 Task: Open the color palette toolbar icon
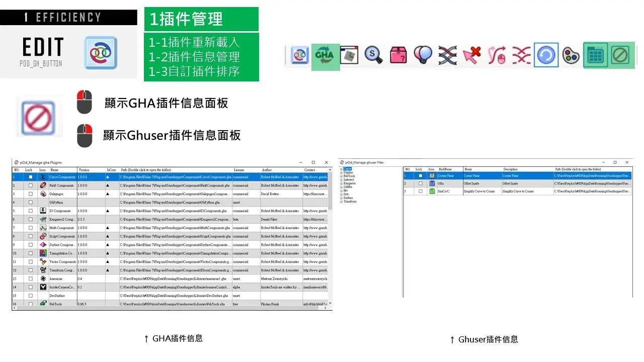coord(571,55)
